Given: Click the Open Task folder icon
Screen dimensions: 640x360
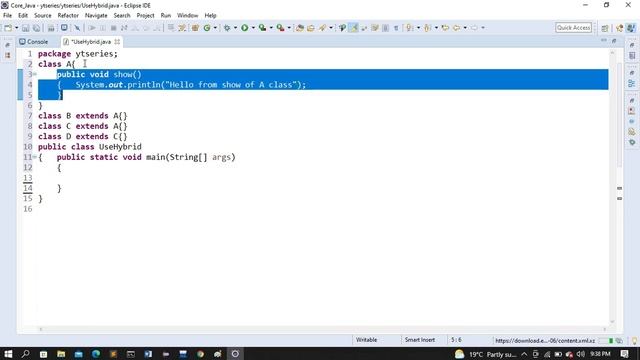Looking at the screenshot, I should click(x=311, y=28).
